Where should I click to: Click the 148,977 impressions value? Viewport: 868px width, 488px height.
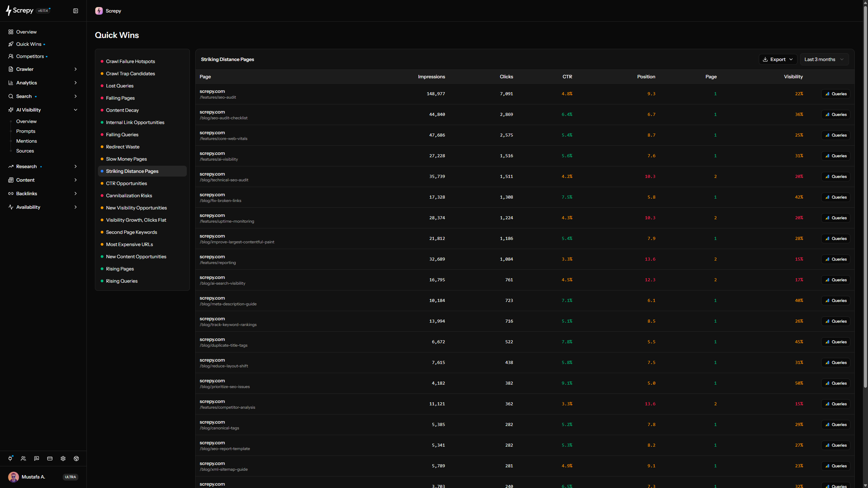point(436,94)
